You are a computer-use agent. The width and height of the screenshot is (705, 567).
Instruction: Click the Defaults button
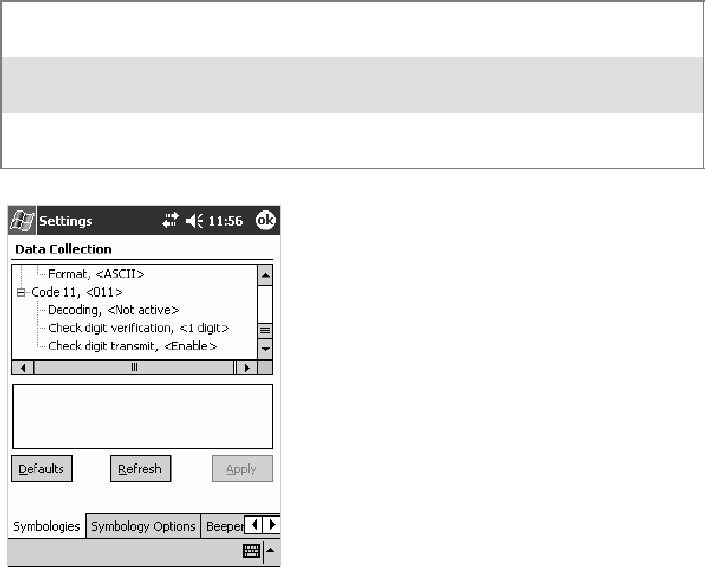(42, 469)
